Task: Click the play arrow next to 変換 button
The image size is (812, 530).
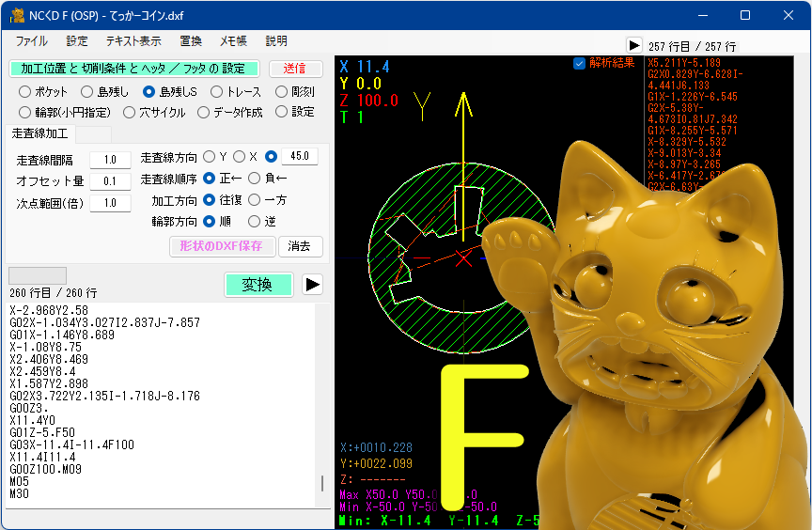Action: pos(312,284)
